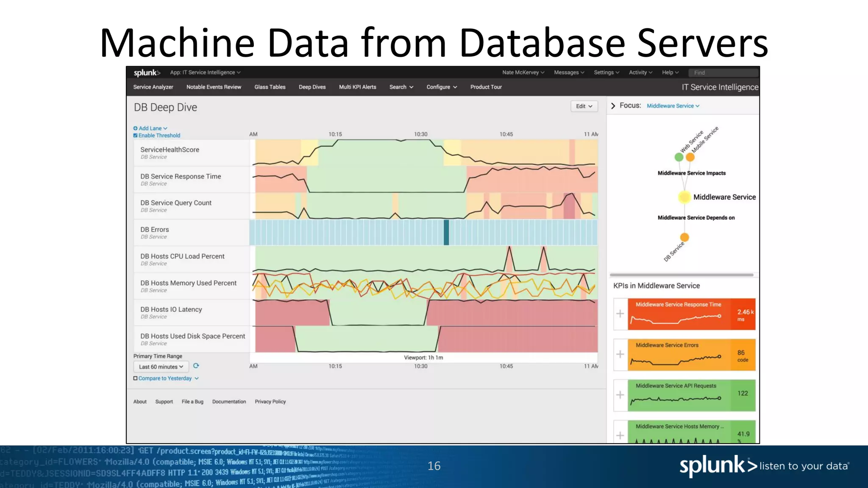This screenshot has height=488, width=868.
Task: Click the Compare to Yesterday dropdown arrow
Action: click(x=197, y=378)
